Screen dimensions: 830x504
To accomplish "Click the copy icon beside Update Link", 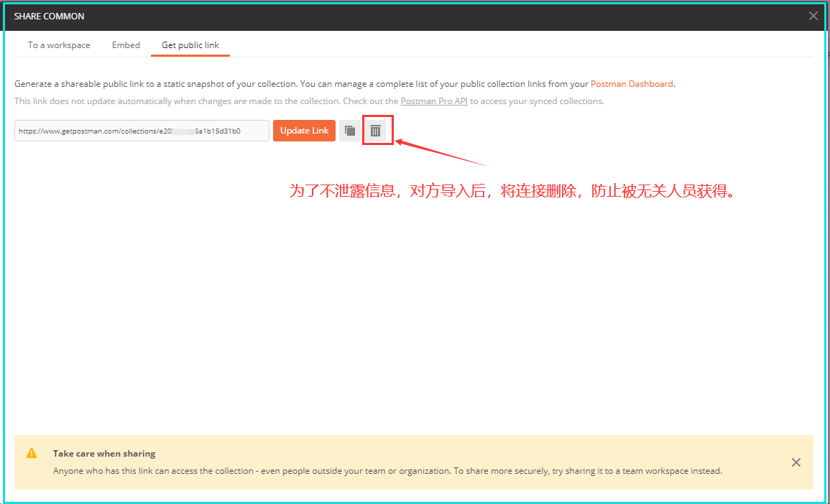I will [x=350, y=130].
